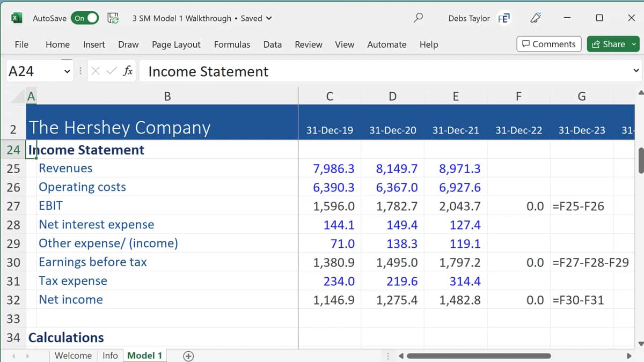Select cell with value 7,986.3
Viewport: 644px width, 362px height.
[x=330, y=168]
